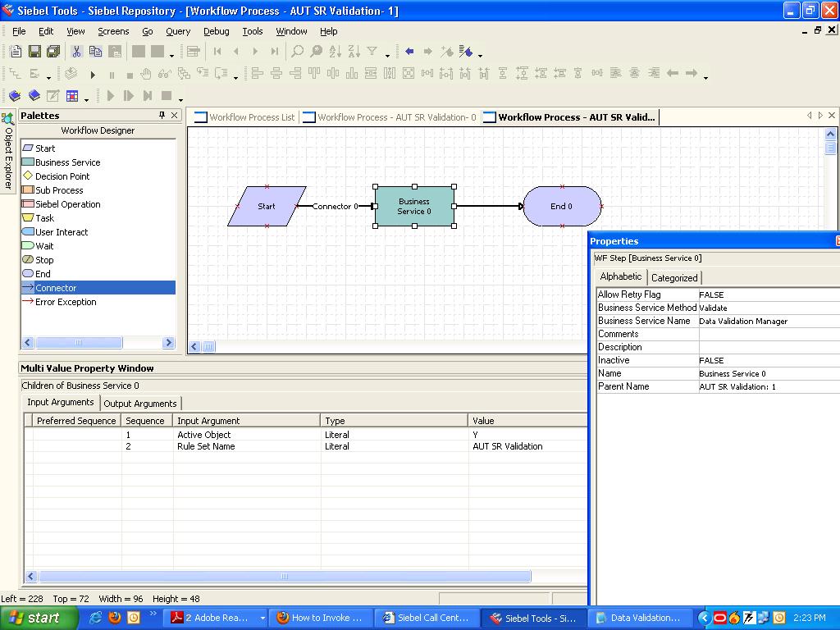Open the Debug menu
This screenshot has width=840, height=630.
pyautogui.click(x=217, y=31)
